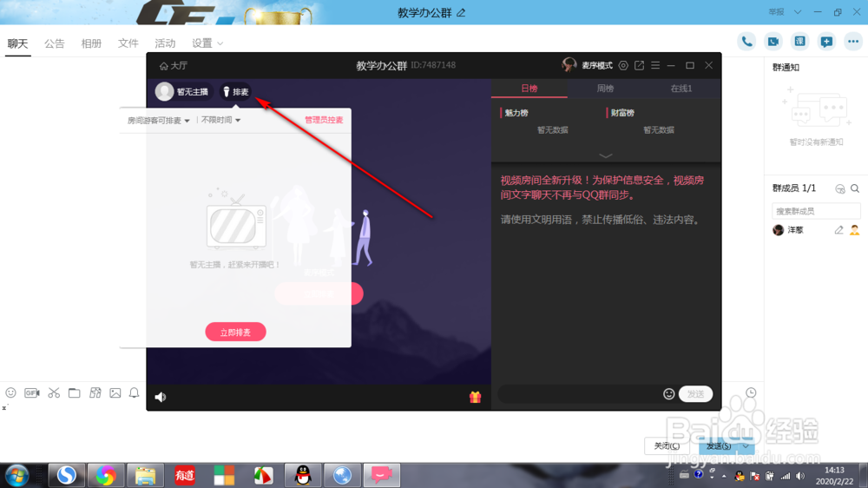
Task: Click the 关闭(C) button
Action: pos(667,446)
